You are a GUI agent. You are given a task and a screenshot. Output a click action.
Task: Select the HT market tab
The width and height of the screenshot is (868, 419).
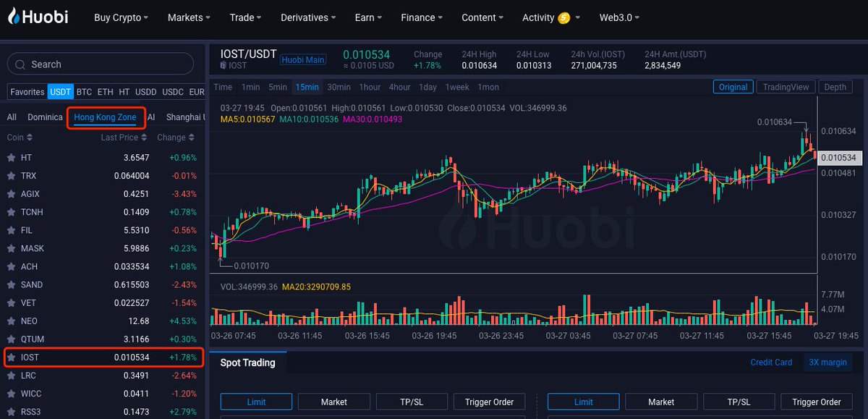124,92
